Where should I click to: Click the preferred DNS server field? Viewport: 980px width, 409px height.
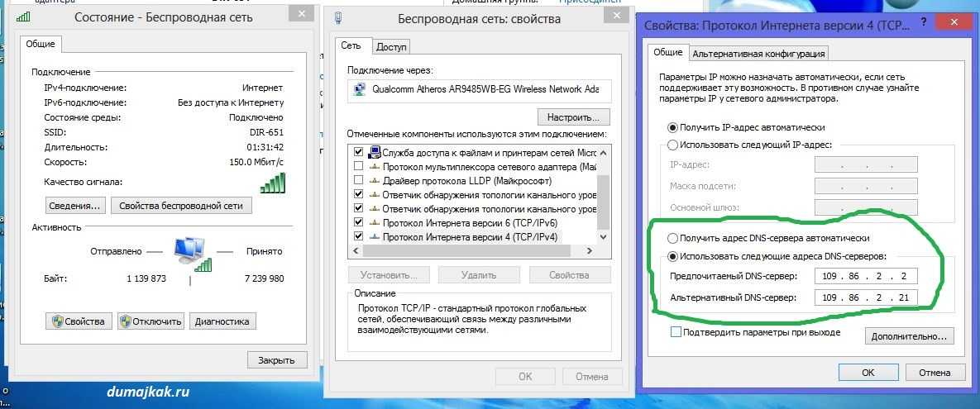(865, 276)
